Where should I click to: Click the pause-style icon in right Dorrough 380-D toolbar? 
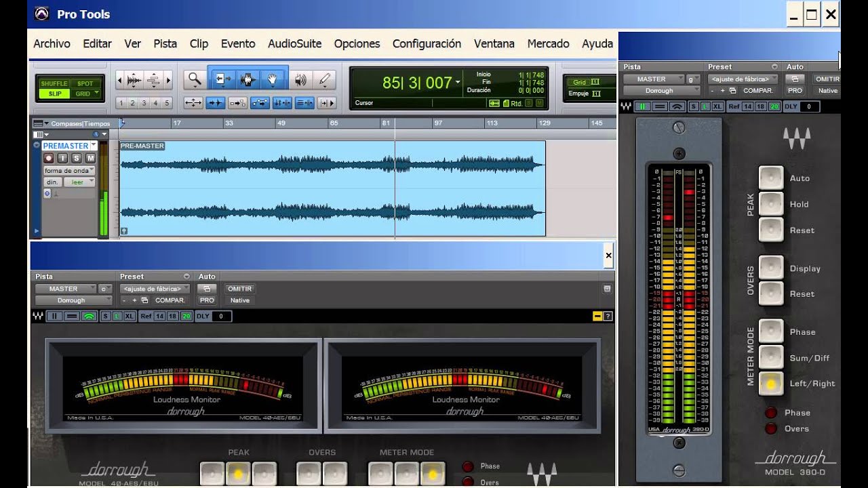[x=642, y=106]
